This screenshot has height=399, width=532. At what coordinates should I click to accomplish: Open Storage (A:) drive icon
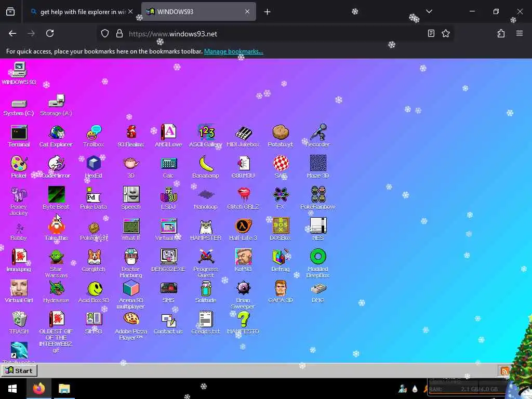pos(56,105)
